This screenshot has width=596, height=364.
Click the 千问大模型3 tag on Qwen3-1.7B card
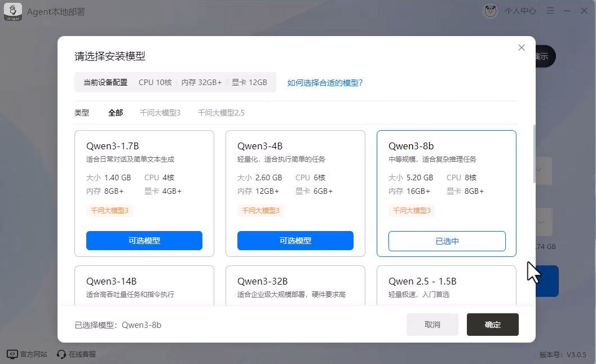(x=109, y=211)
